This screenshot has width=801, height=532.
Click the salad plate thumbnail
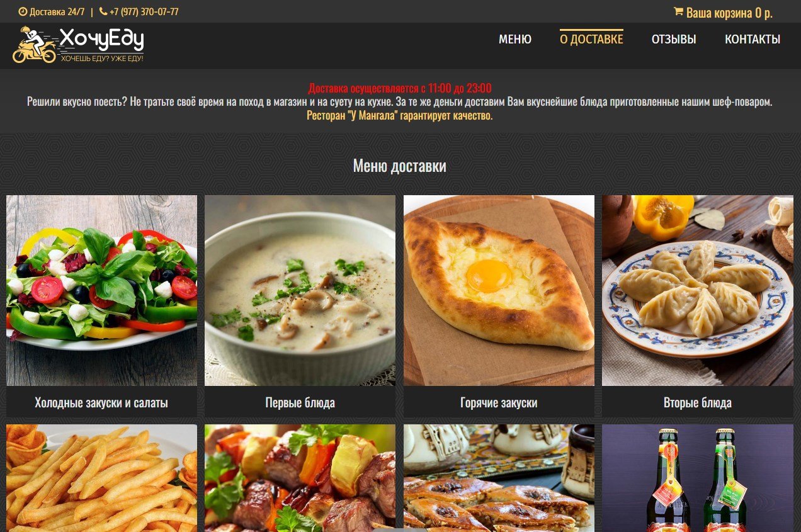point(101,290)
